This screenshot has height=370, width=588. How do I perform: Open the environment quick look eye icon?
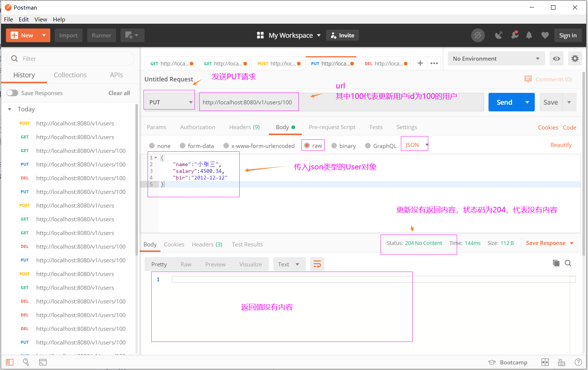click(x=557, y=58)
